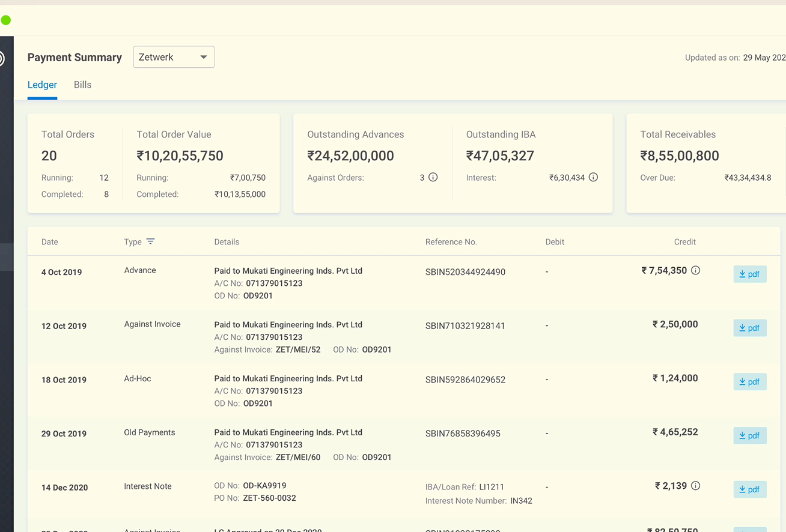Open the Zetwerk company dropdown
786x532 pixels.
tap(174, 57)
